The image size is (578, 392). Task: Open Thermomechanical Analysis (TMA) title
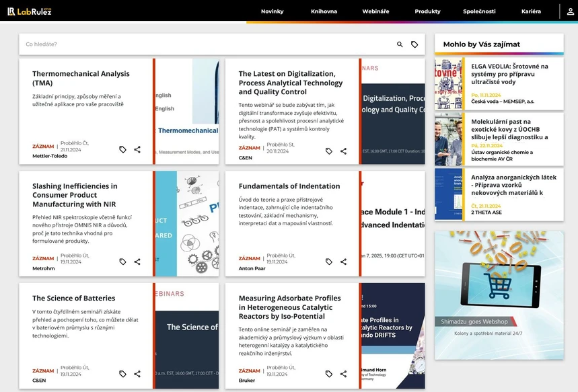click(81, 78)
